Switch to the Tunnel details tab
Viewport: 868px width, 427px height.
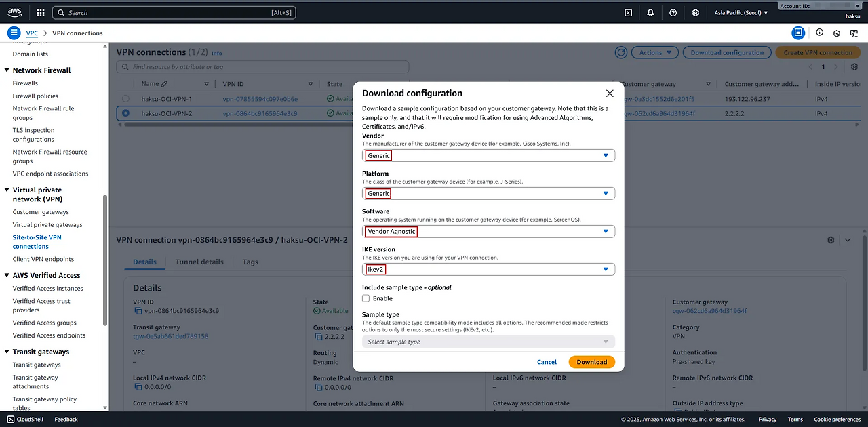click(x=199, y=262)
